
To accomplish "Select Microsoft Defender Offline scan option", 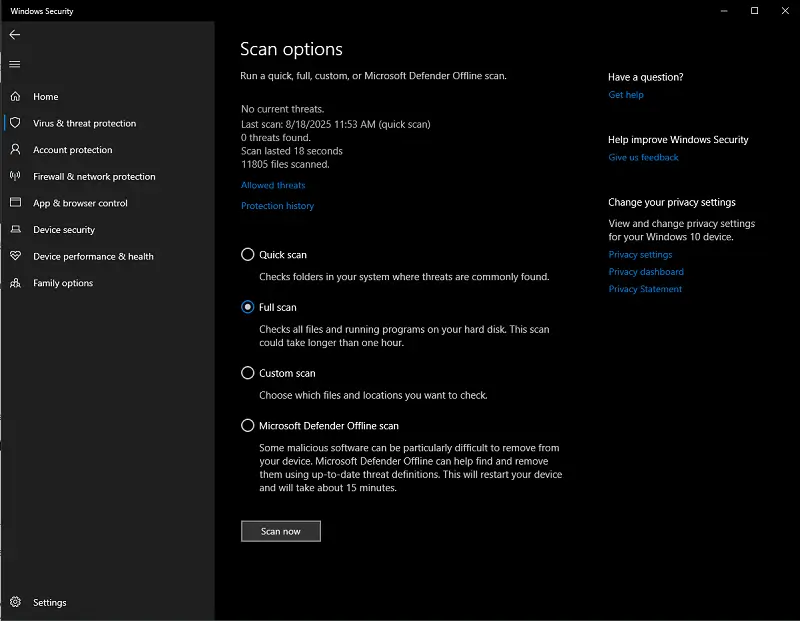I will pyautogui.click(x=248, y=426).
